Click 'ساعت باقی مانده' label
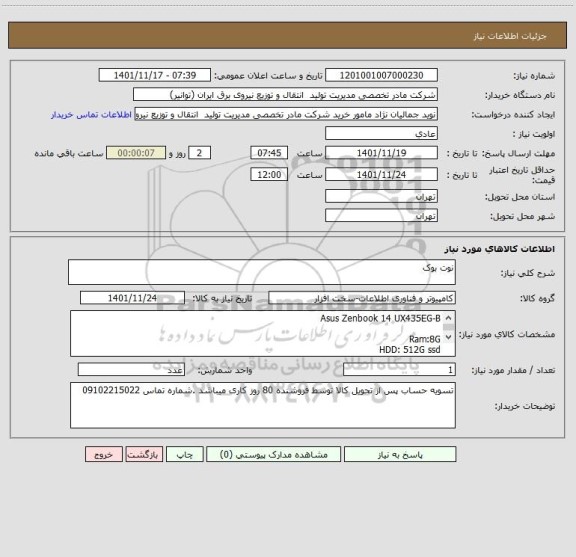This screenshot has width=576, height=557. pos(69,153)
